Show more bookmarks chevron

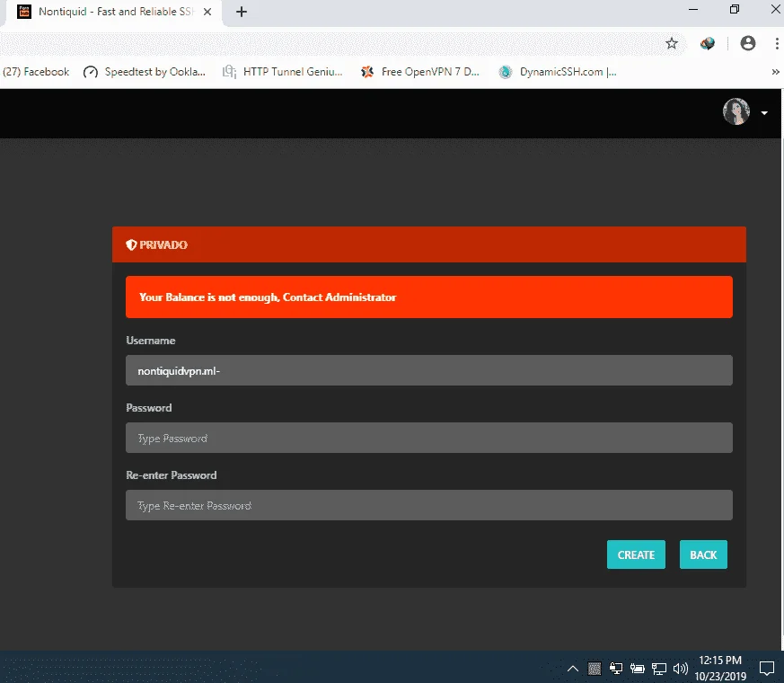click(775, 72)
